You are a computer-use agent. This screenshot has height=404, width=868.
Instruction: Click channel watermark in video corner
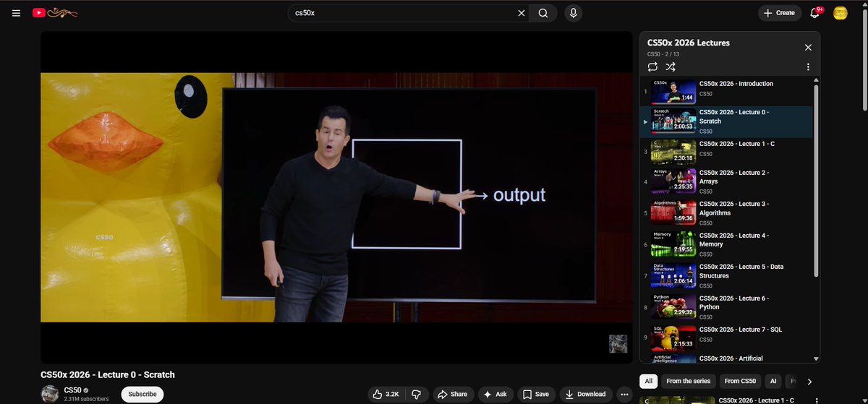618,343
